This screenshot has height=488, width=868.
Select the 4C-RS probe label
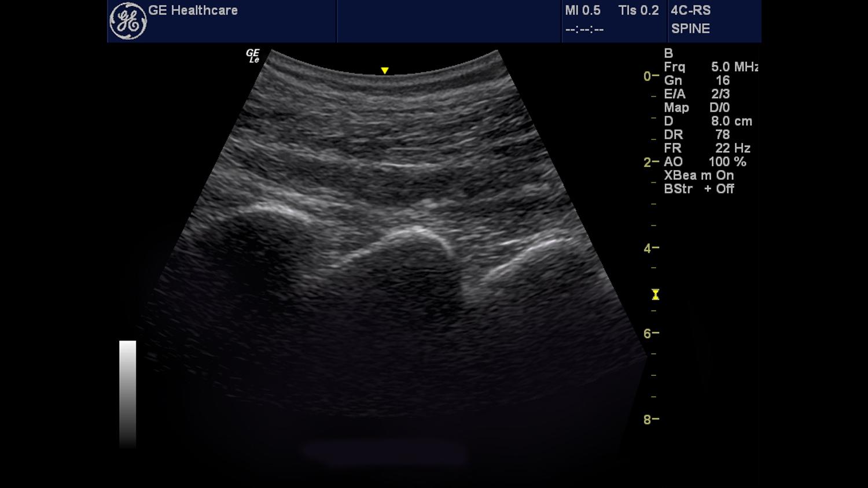pyautogui.click(x=690, y=10)
